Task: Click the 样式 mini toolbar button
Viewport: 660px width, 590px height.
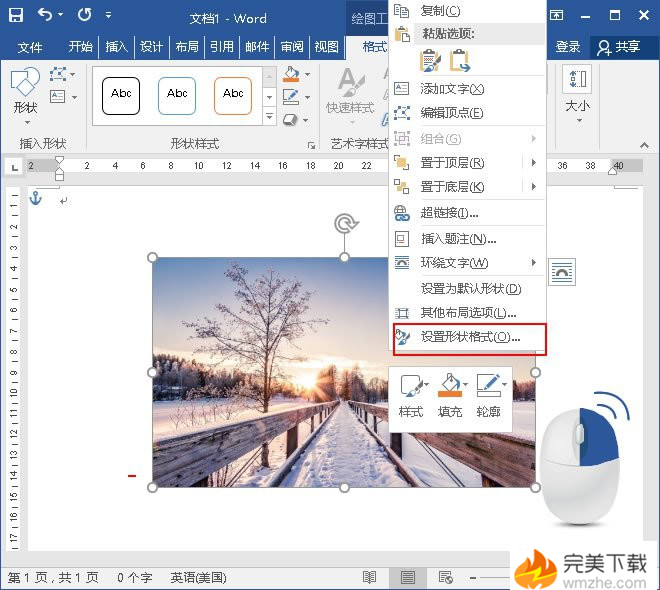Action: pos(411,396)
